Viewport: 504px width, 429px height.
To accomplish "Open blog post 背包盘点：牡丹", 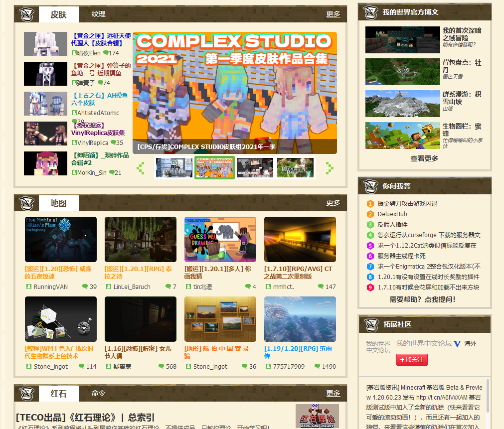I will (462, 66).
